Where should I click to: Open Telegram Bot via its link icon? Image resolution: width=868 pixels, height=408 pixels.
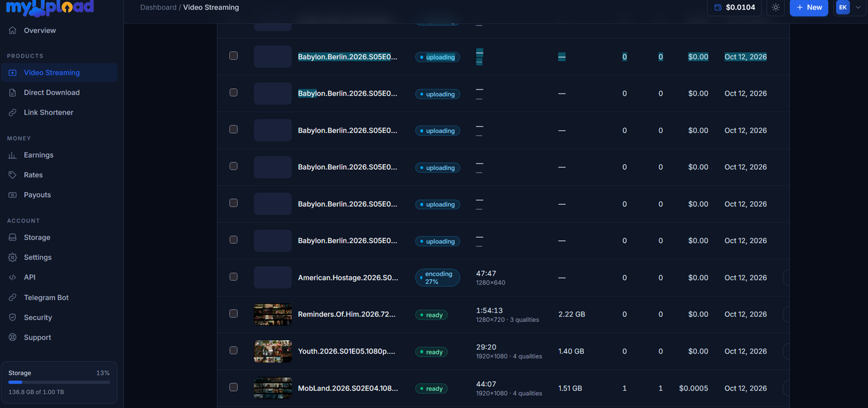[x=12, y=297]
